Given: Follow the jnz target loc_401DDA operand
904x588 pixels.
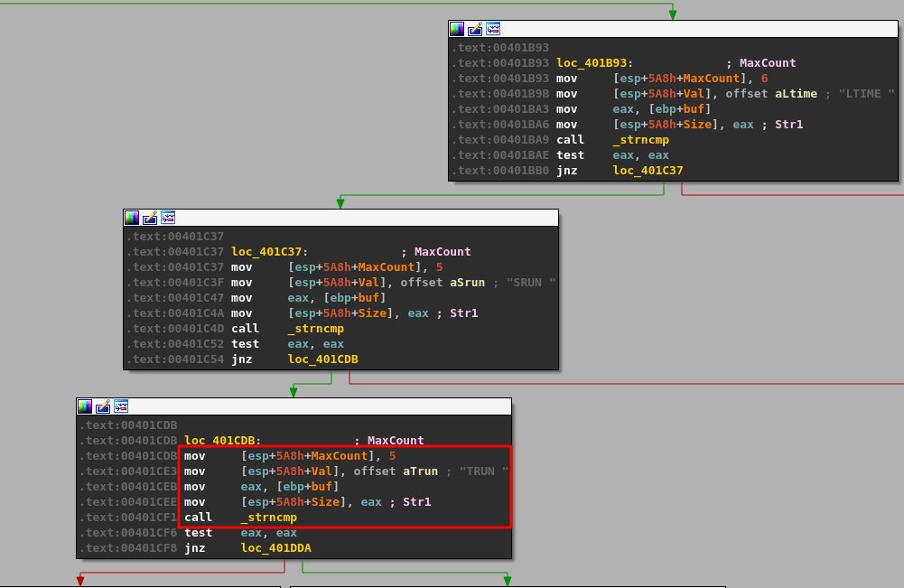Looking at the screenshot, I should pyautogui.click(x=275, y=548).
